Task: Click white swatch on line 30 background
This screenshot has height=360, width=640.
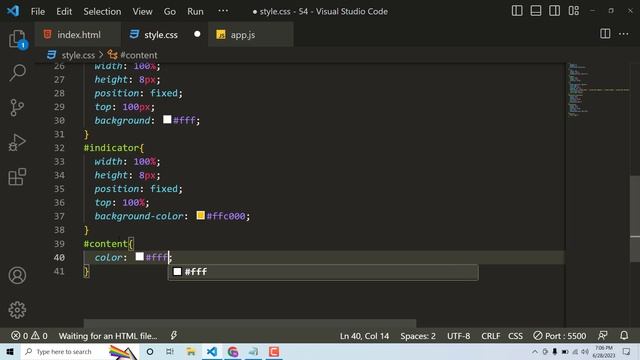Action: pyautogui.click(x=167, y=120)
